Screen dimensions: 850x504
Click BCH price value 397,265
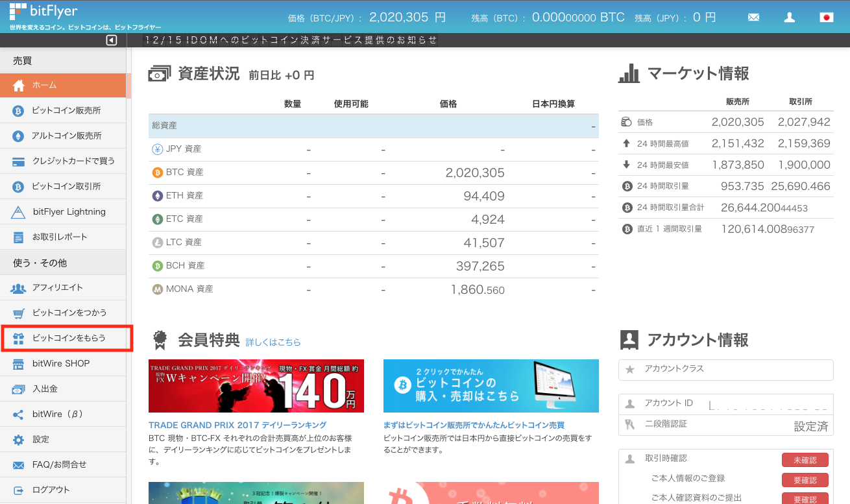click(480, 266)
